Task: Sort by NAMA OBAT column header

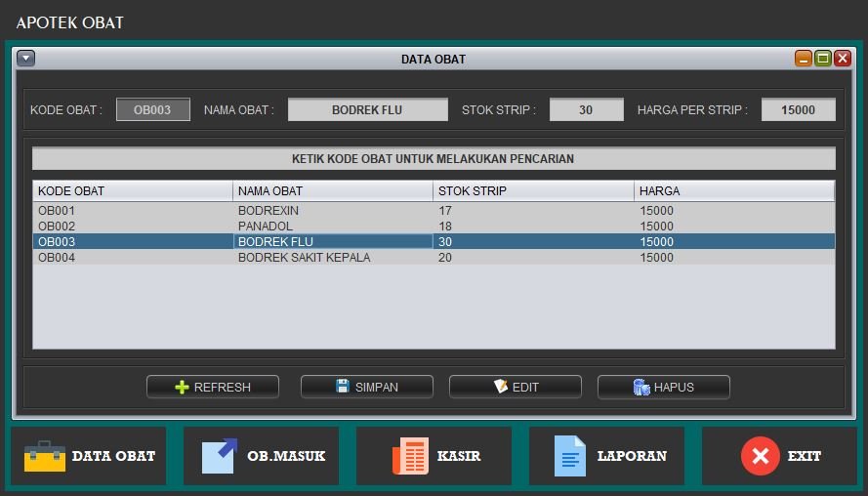Action: pos(332,190)
